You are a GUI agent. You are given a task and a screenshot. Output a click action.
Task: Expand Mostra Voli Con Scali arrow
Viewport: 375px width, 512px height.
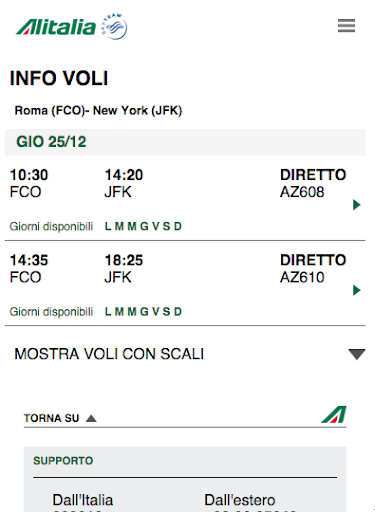tap(357, 354)
